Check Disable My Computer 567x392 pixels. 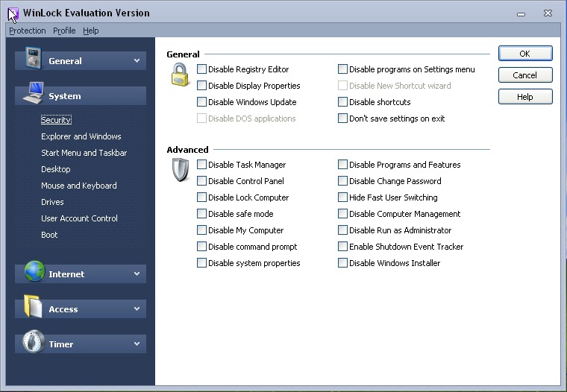pyautogui.click(x=201, y=230)
